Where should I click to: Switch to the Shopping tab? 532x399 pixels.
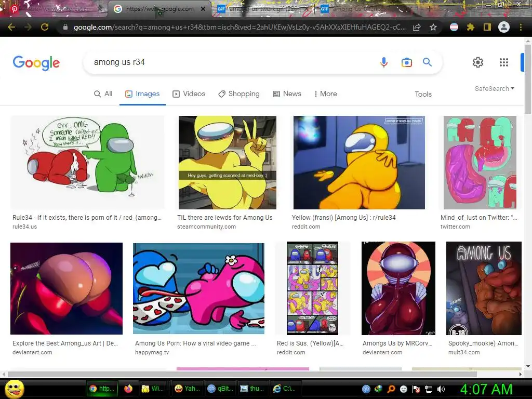pos(239,94)
